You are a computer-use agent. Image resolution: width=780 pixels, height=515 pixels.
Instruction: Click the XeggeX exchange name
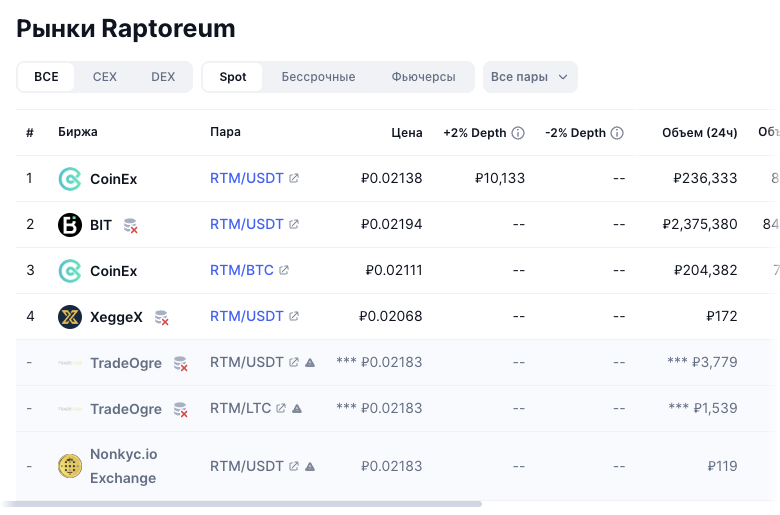(116, 317)
